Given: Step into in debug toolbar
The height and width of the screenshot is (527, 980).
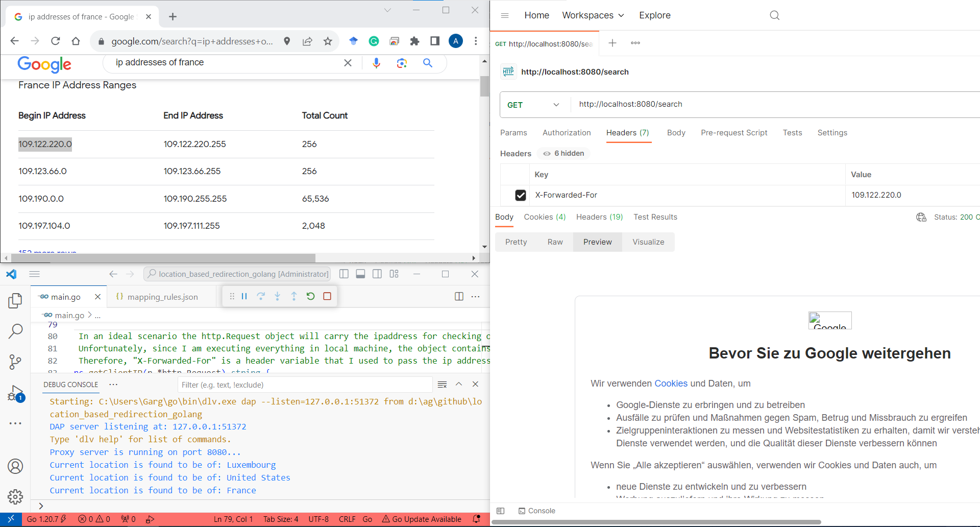Looking at the screenshot, I should (x=277, y=296).
